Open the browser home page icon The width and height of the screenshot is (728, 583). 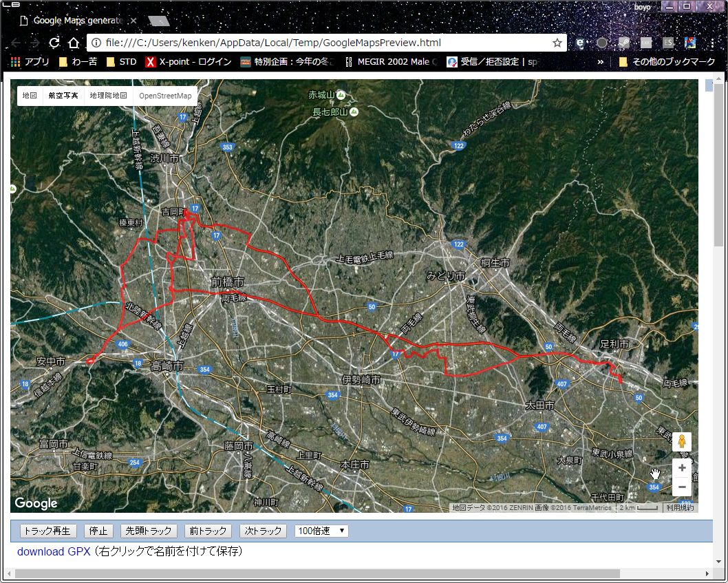click(x=74, y=43)
